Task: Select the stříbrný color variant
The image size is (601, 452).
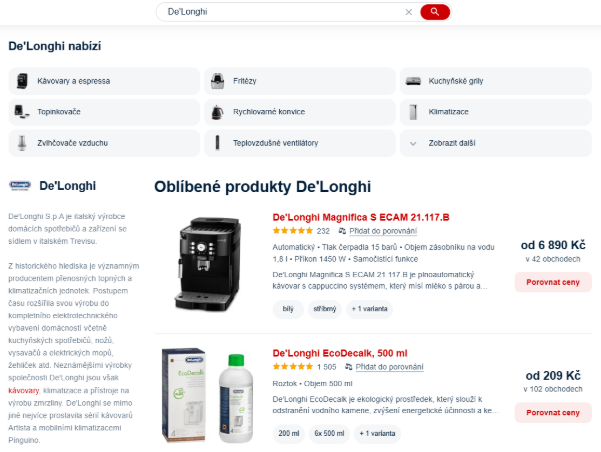Action: pos(325,309)
